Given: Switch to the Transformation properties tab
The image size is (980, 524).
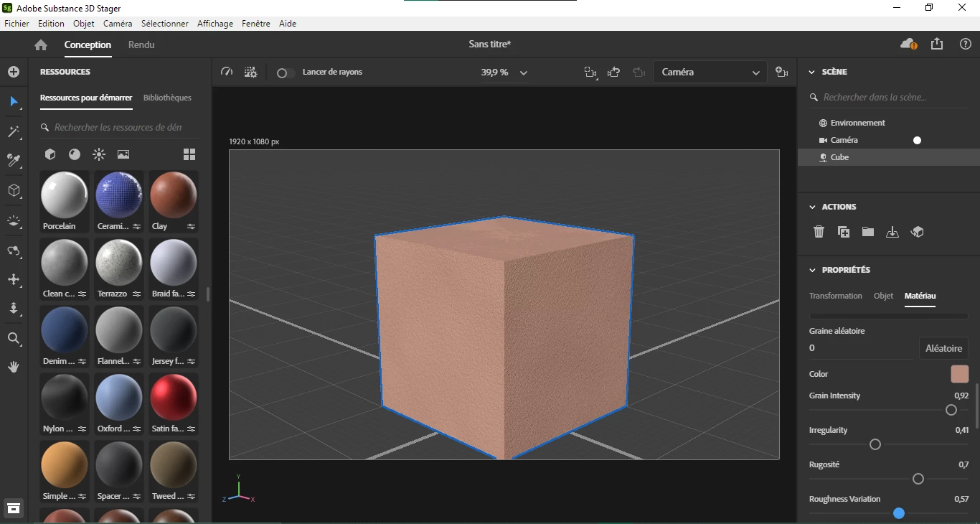Looking at the screenshot, I should tap(836, 296).
